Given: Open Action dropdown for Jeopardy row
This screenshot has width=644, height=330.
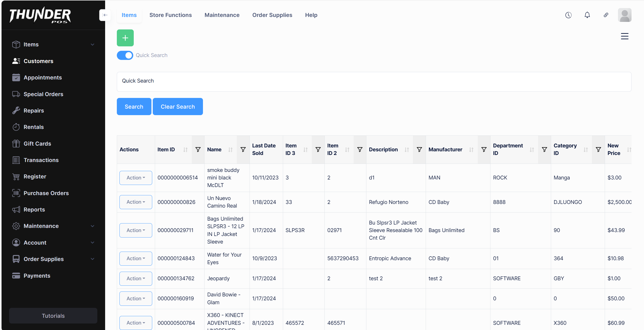Looking at the screenshot, I should (x=136, y=278).
